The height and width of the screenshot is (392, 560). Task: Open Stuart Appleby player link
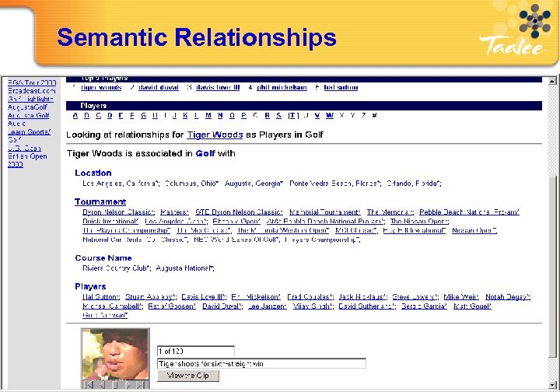[x=151, y=297]
